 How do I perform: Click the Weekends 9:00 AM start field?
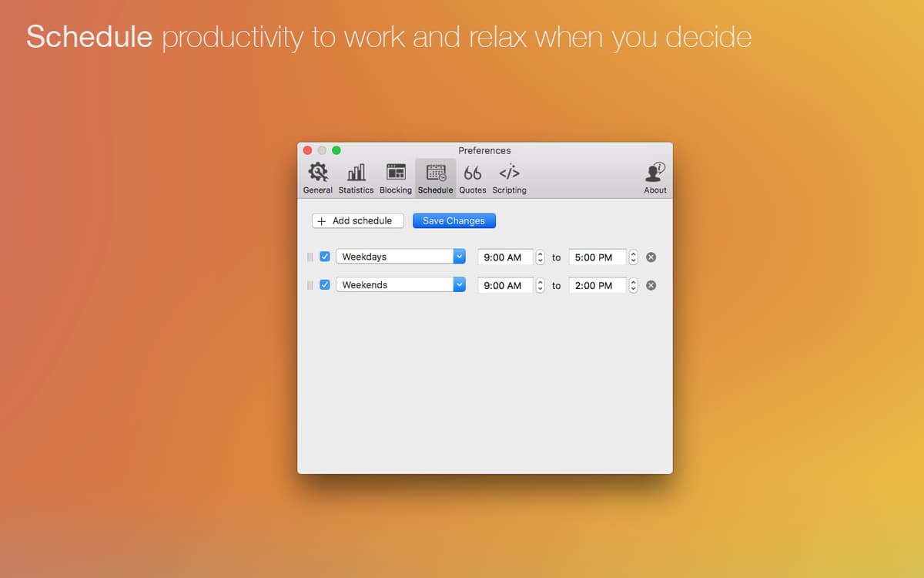[505, 285]
